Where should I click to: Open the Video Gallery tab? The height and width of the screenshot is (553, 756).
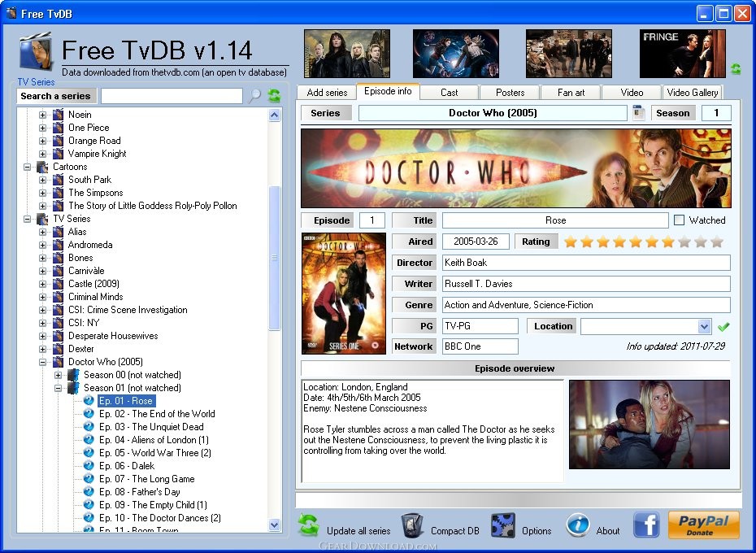coord(693,93)
